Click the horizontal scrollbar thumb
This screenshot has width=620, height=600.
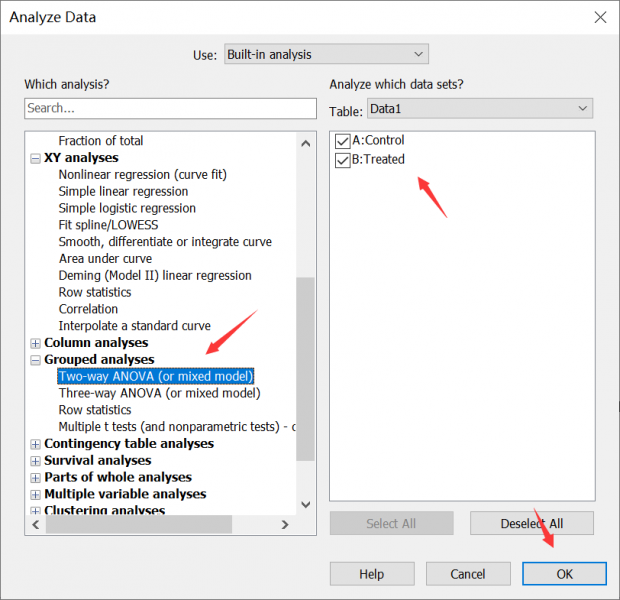pos(139,525)
